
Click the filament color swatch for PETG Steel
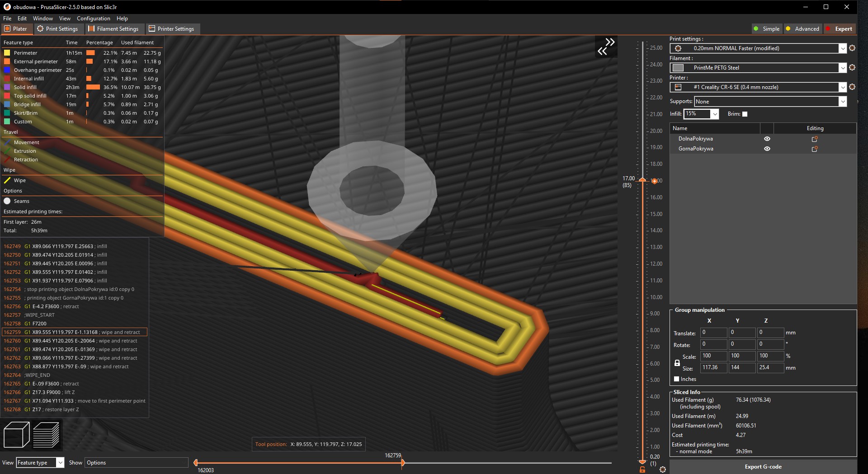click(x=678, y=68)
